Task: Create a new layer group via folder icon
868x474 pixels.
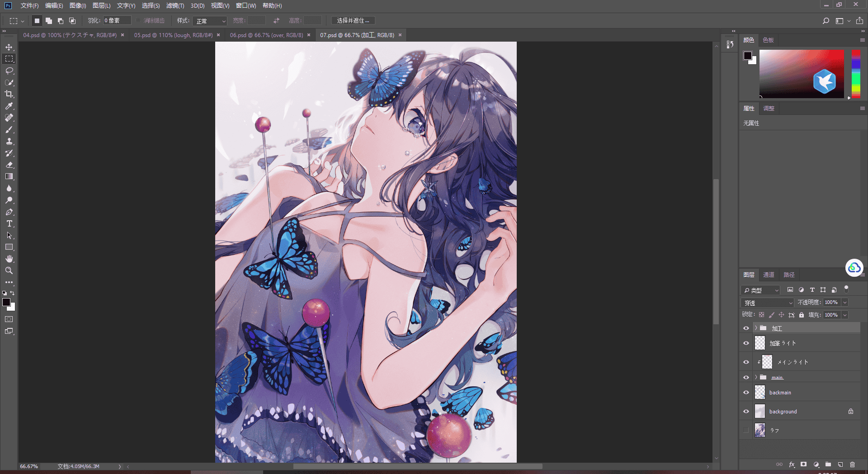Action: (828, 465)
